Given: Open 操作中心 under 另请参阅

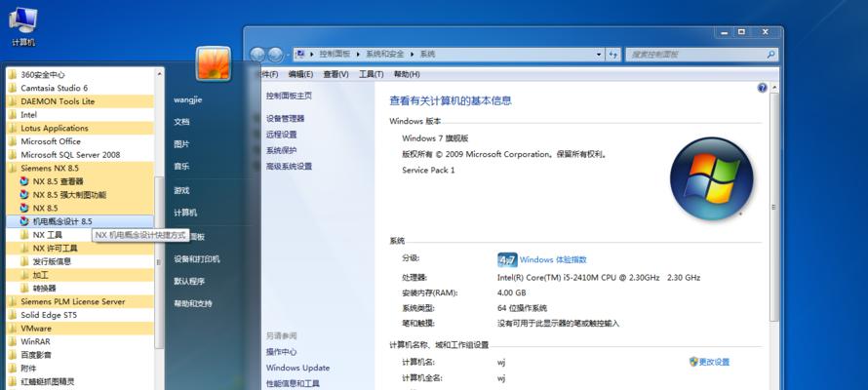Looking at the screenshot, I should (x=281, y=352).
